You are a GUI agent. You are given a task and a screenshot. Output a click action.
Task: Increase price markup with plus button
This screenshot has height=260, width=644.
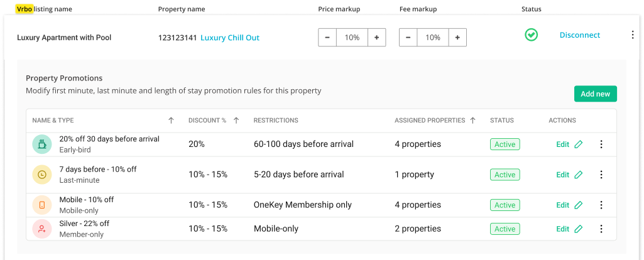pos(376,38)
